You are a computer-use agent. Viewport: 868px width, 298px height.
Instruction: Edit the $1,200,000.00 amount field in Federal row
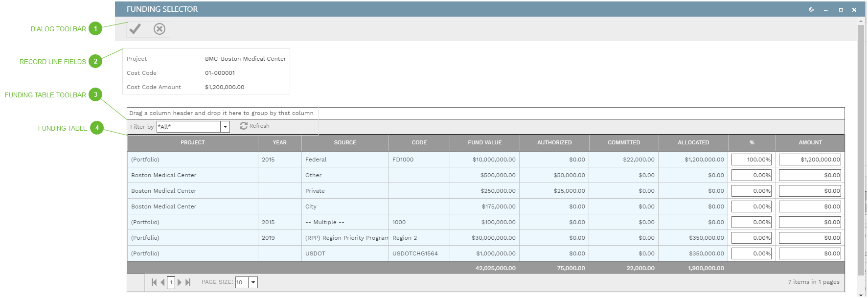[810, 160]
